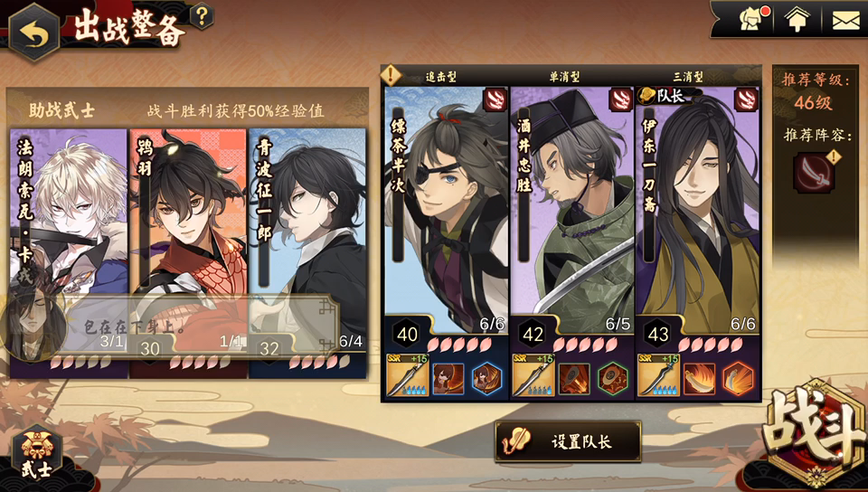Tap the dialogue bubble character portrait

(x=34, y=326)
